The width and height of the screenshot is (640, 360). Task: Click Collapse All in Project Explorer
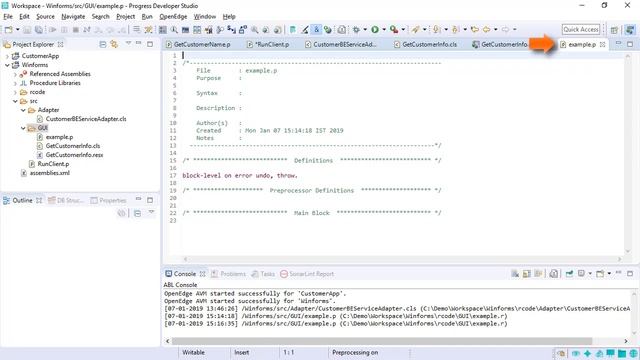tap(103, 44)
